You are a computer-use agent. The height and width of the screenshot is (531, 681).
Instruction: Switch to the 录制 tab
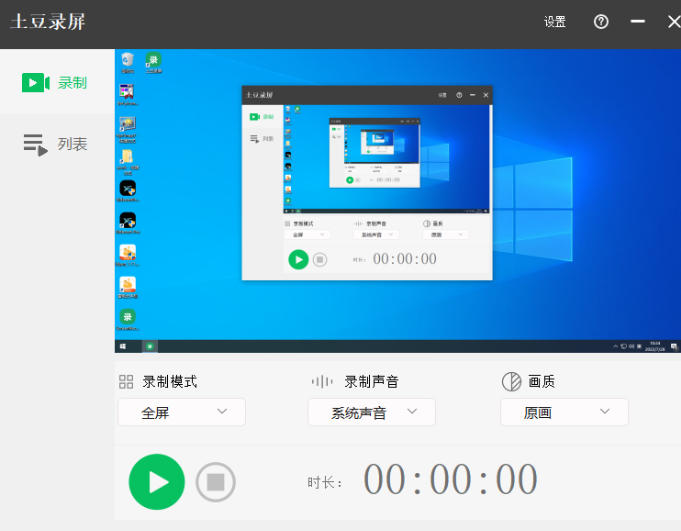(x=57, y=83)
